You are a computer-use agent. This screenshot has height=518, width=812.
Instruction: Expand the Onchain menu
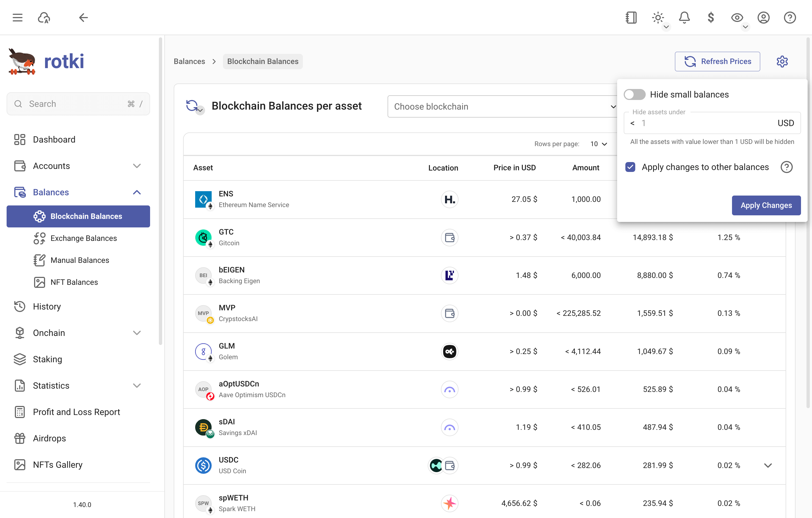pyautogui.click(x=78, y=333)
